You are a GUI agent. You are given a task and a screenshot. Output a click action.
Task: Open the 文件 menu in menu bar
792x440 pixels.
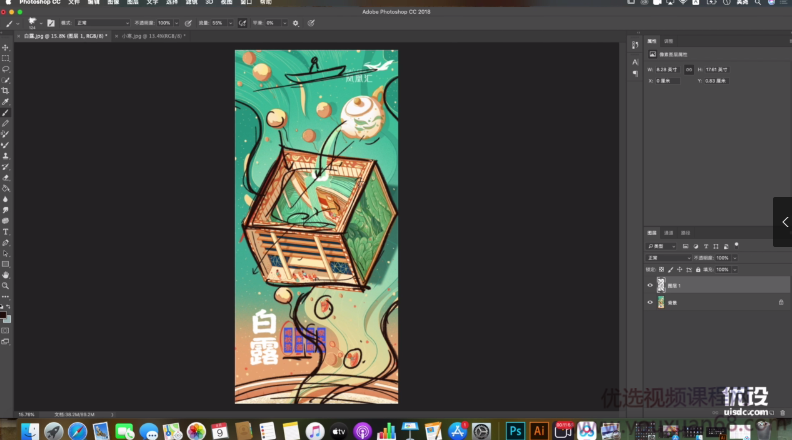pos(73,3)
